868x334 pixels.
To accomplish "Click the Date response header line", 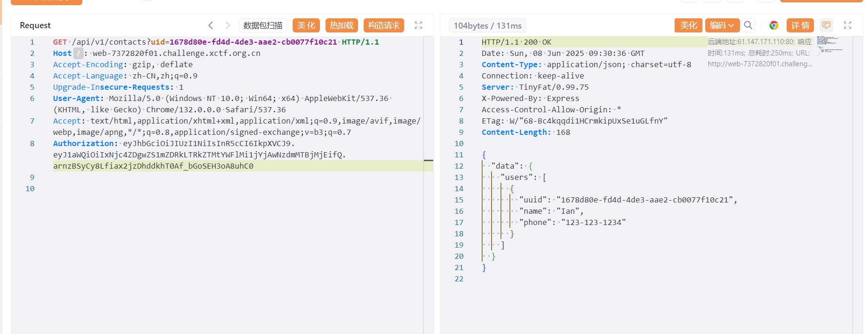I will [563, 53].
